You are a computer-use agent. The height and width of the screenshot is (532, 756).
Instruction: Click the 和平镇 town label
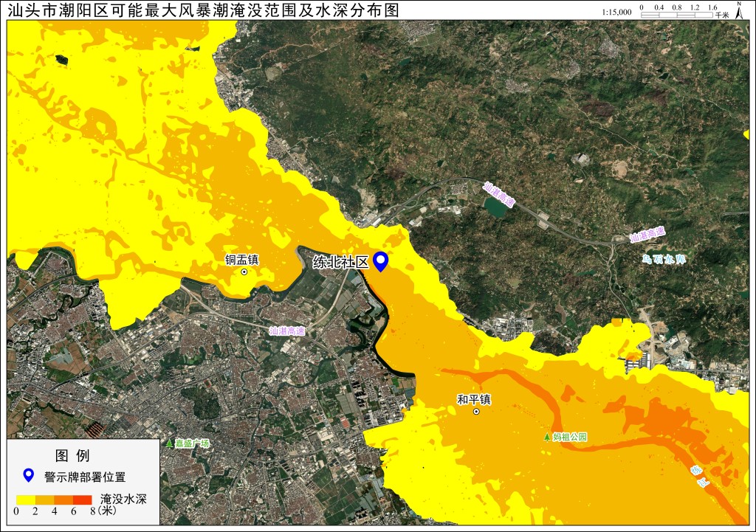click(474, 399)
